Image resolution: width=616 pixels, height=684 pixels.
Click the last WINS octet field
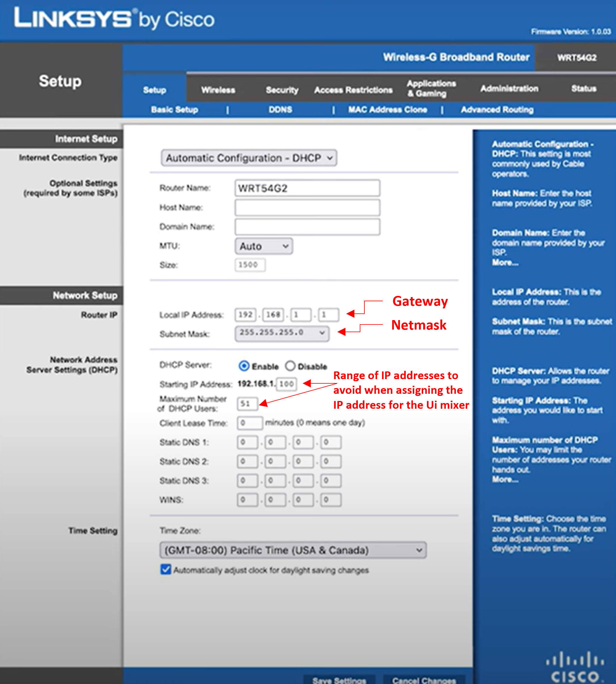click(x=331, y=500)
